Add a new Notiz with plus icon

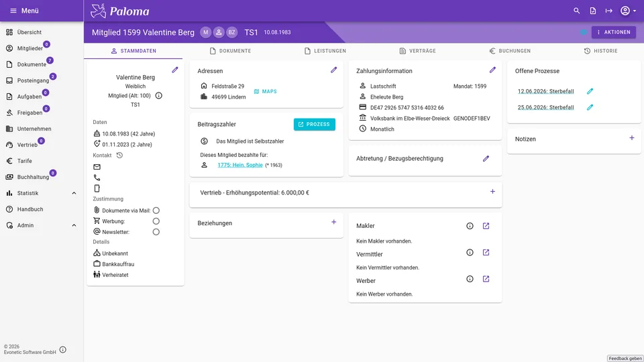(632, 138)
